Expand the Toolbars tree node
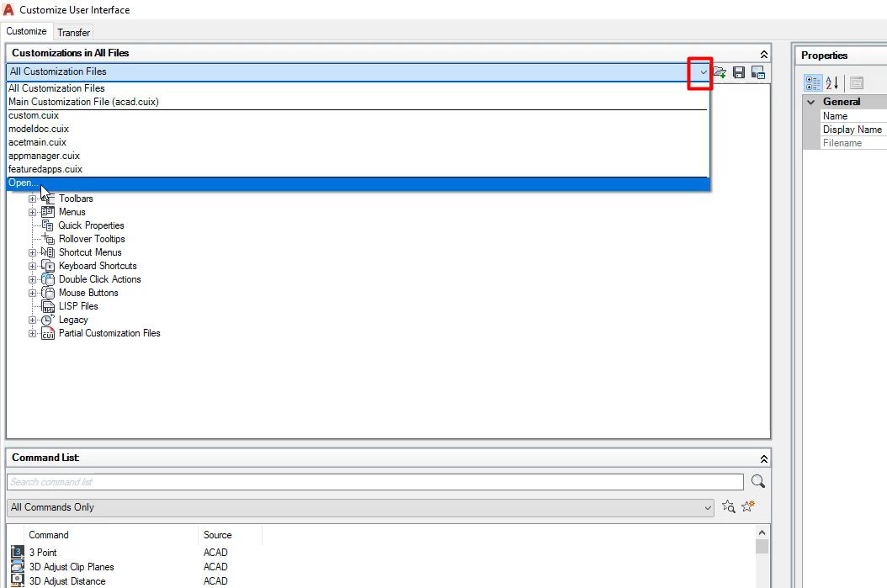This screenshot has width=887, height=588. click(x=31, y=199)
